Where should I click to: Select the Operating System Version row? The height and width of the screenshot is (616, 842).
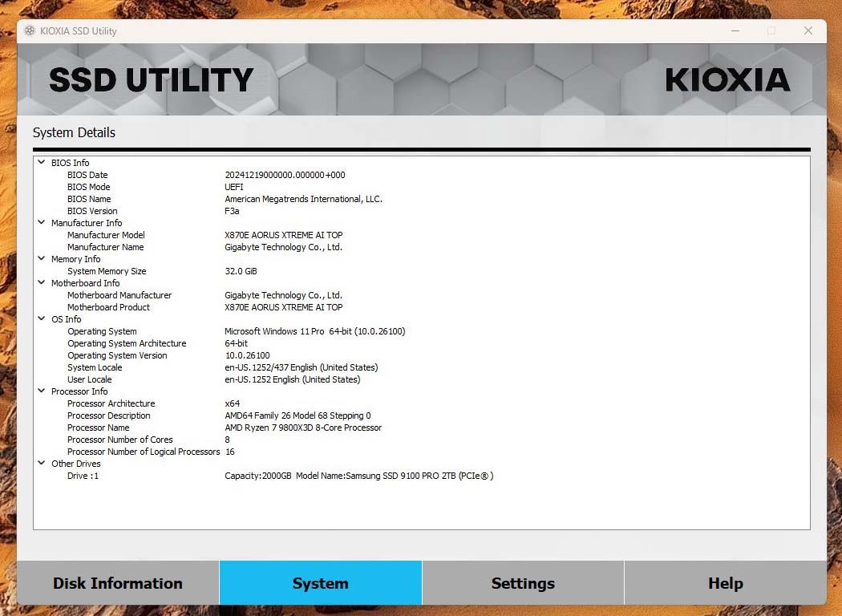pyautogui.click(x=422, y=355)
